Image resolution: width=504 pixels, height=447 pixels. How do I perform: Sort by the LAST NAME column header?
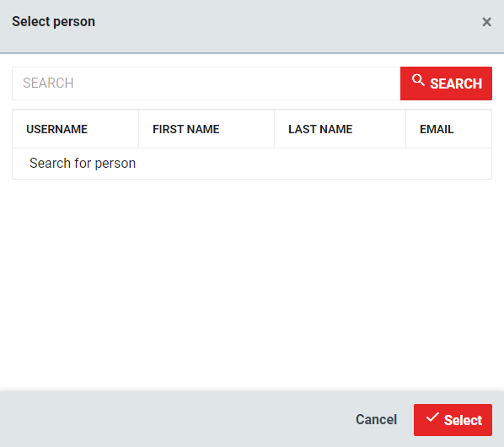(x=320, y=129)
